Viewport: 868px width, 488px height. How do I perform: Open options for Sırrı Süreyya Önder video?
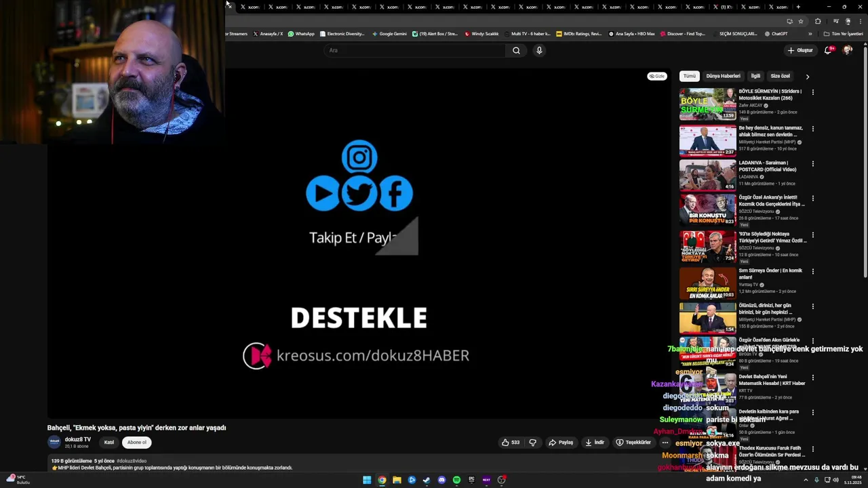[x=812, y=272]
